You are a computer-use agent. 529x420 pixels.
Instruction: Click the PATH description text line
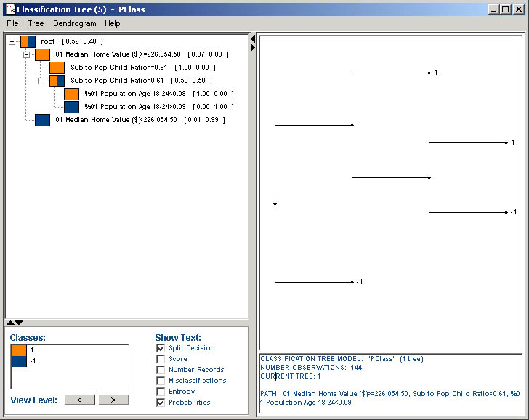tap(390, 397)
